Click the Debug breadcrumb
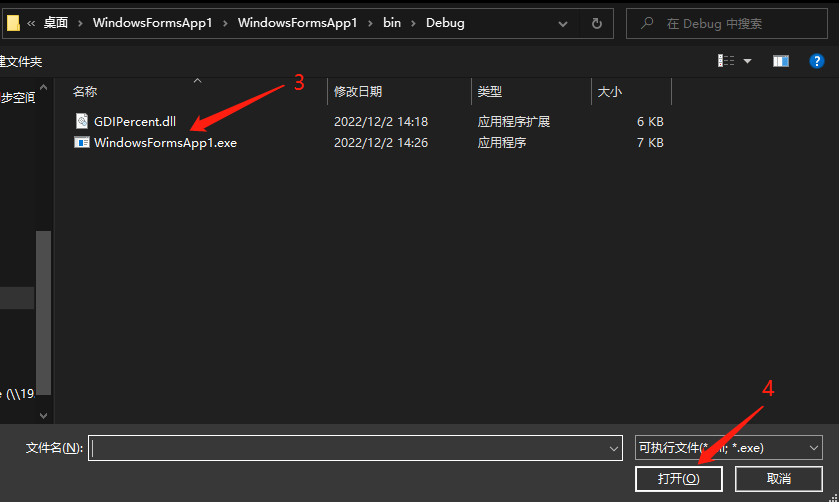The height and width of the screenshot is (502, 839). tap(445, 23)
